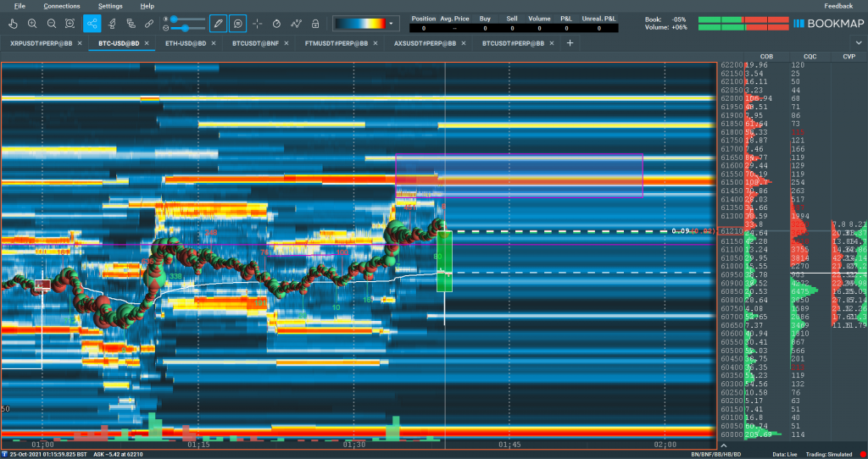Image resolution: width=868 pixels, height=459 pixels.
Task: Open the heatmap color scheme dropdown arrow
Action: coord(392,24)
